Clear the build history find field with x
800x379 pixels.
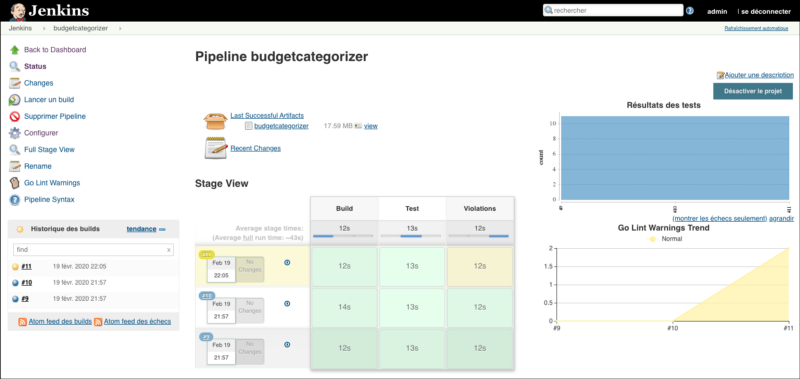[169, 250]
